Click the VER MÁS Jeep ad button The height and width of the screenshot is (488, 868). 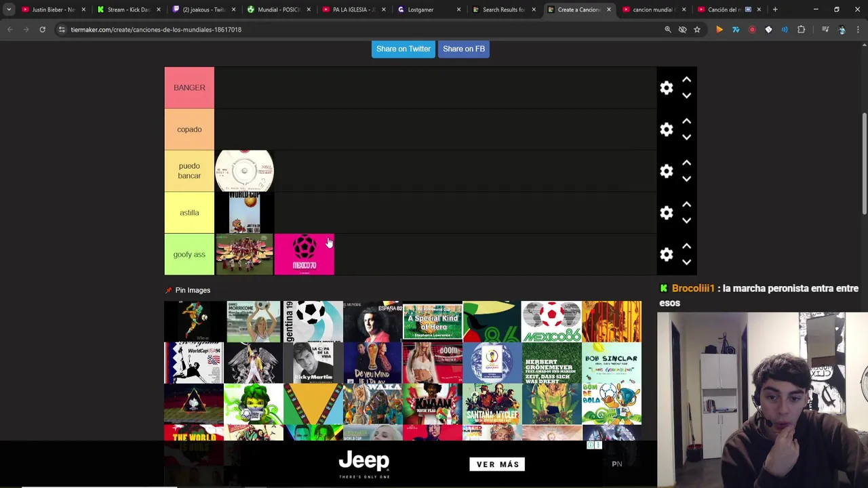point(498,464)
